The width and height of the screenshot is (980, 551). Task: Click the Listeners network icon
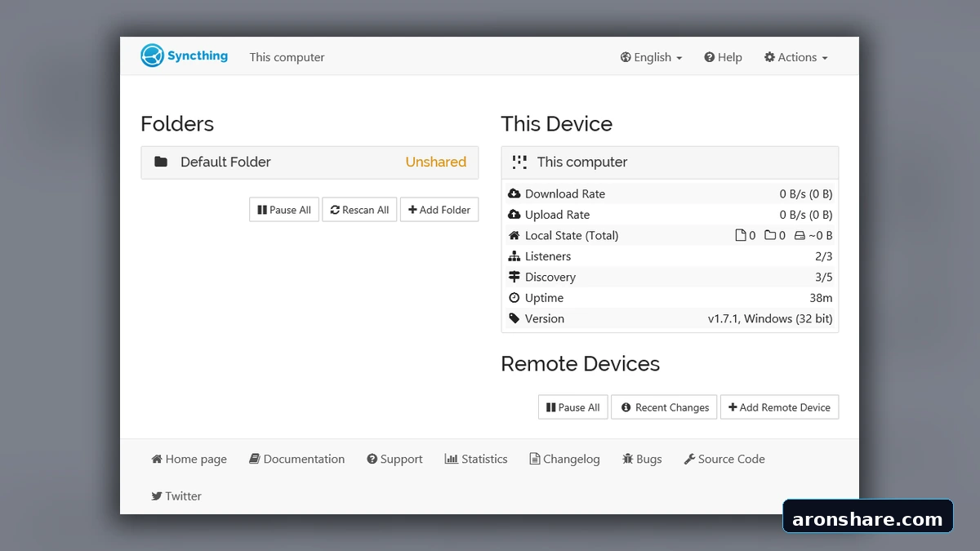tap(514, 256)
